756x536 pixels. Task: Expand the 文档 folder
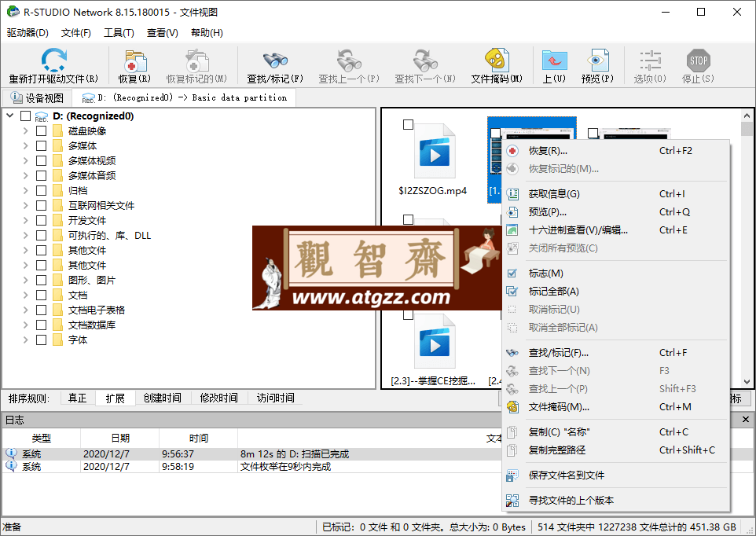(x=26, y=295)
